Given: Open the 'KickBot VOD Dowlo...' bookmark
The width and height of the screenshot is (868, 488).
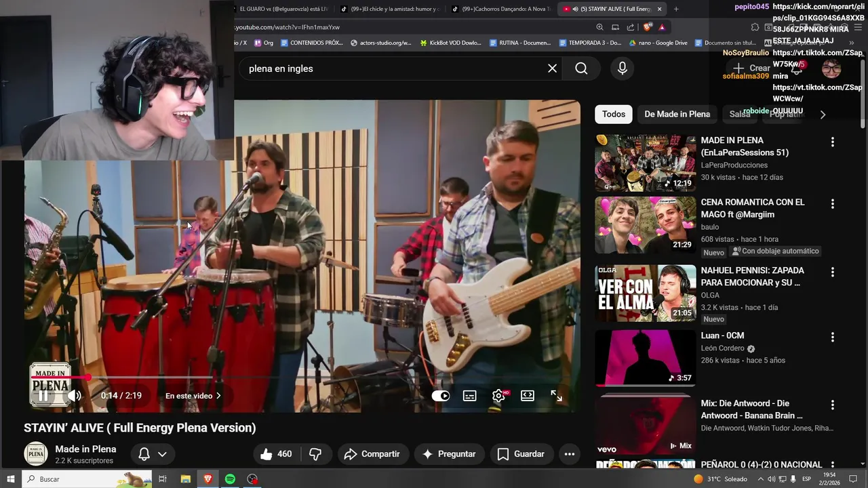Looking at the screenshot, I should point(451,43).
